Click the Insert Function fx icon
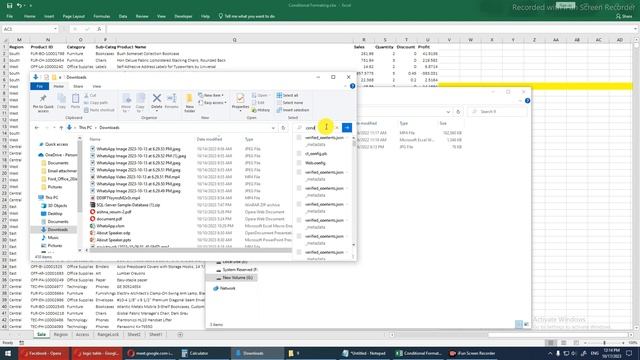Screen dimensions: 640x360 (x=99, y=29)
